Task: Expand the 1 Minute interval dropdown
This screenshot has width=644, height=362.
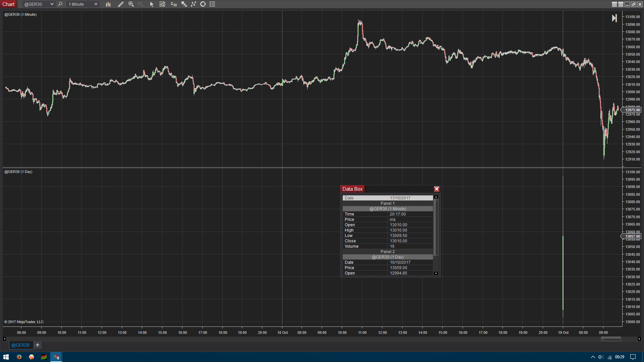Action: (x=96, y=4)
